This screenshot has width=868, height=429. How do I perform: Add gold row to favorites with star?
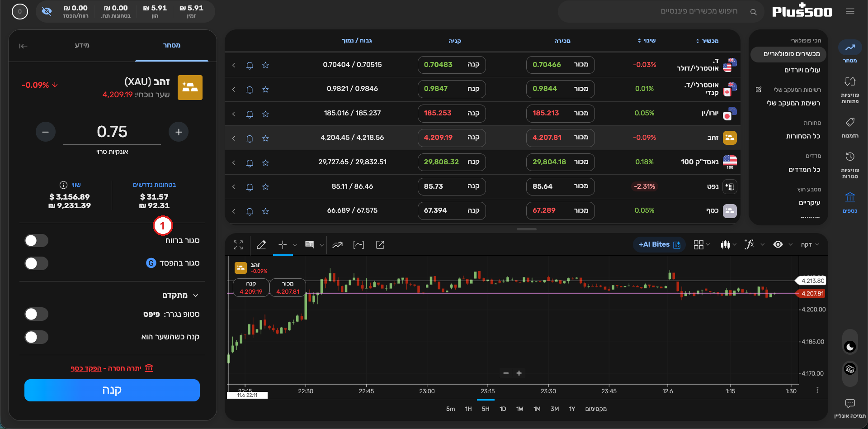(265, 138)
